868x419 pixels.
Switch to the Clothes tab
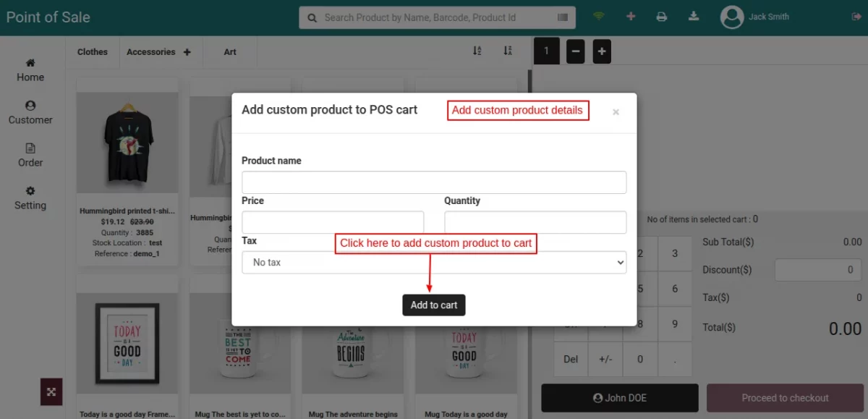[92, 51]
